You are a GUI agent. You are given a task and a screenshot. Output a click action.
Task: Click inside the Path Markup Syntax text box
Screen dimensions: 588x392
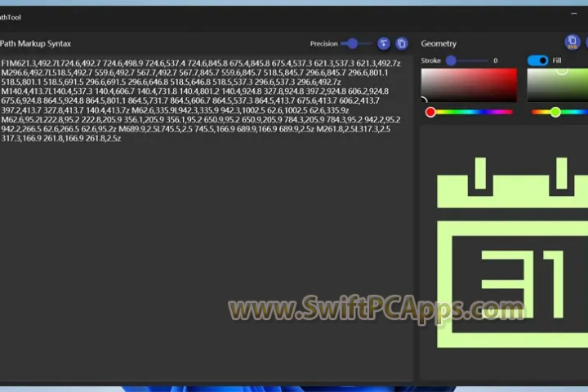point(207,217)
